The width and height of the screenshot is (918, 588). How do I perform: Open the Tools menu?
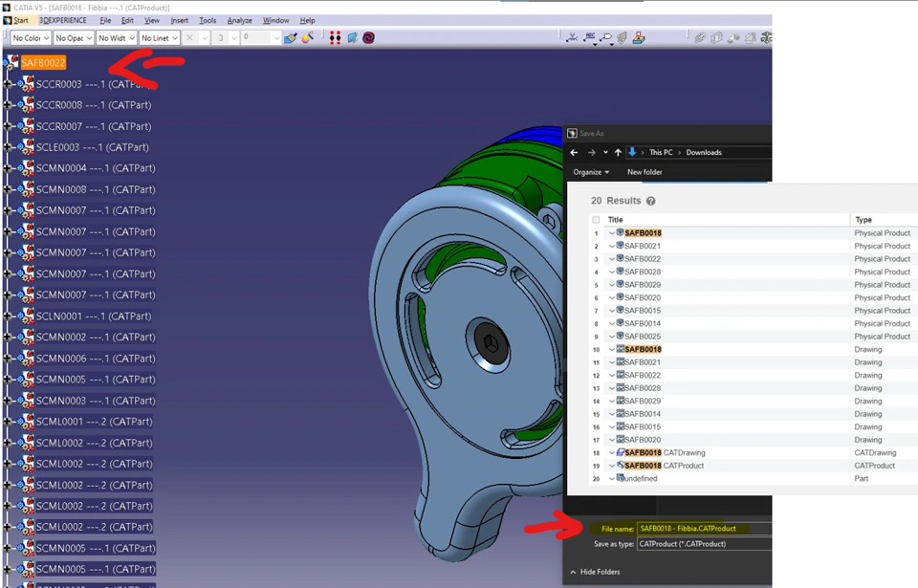pos(208,20)
